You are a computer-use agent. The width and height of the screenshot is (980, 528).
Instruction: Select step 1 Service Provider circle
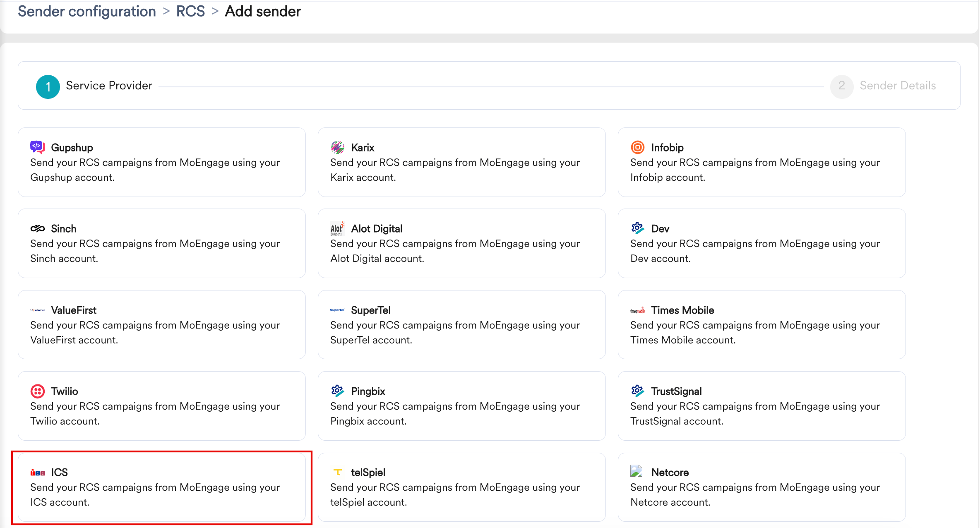[48, 86]
